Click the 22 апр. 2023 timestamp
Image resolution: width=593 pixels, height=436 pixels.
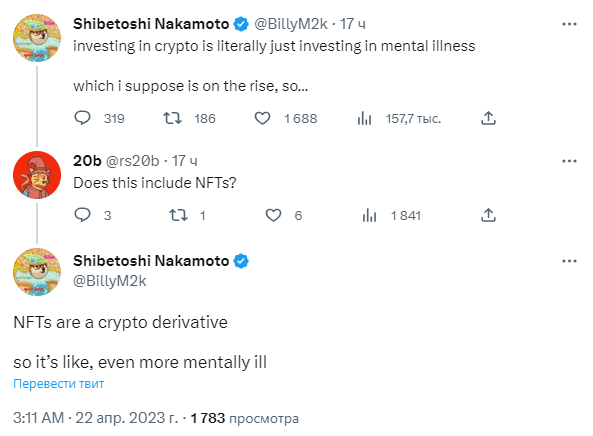pos(126,418)
